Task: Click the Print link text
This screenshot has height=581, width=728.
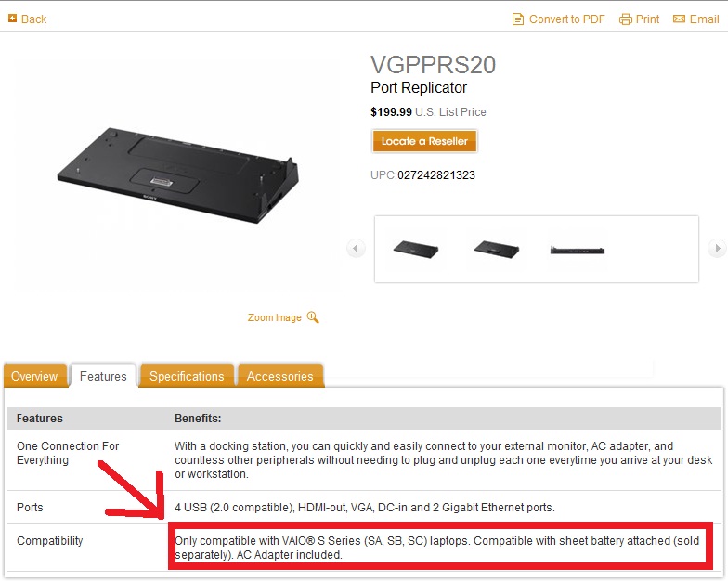Action: click(647, 19)
